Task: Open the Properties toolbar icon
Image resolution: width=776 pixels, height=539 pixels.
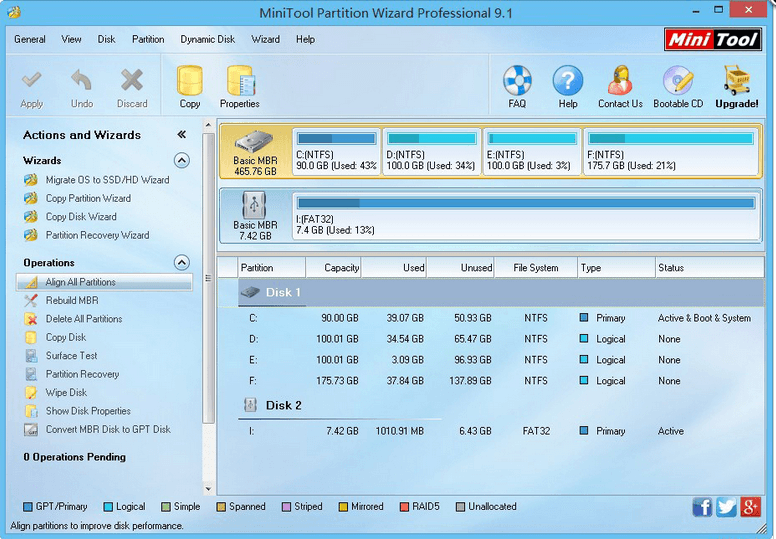Action: (x=240, y=81)
